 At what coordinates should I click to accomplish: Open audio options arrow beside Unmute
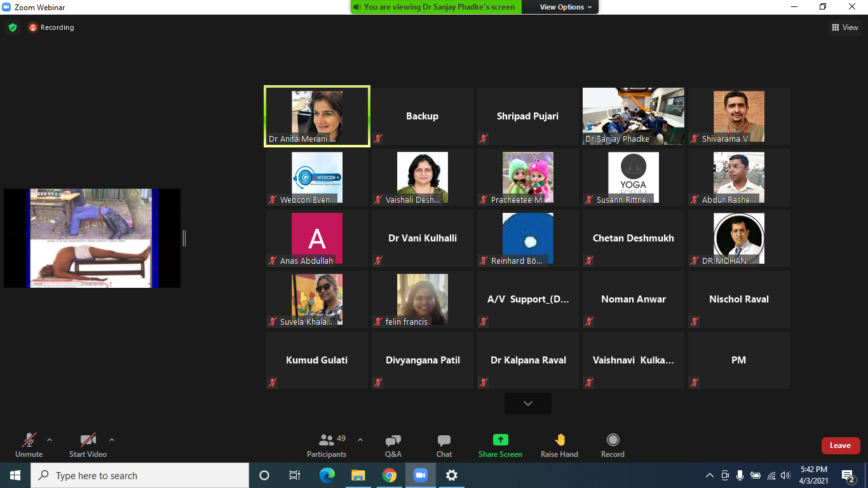50,440
